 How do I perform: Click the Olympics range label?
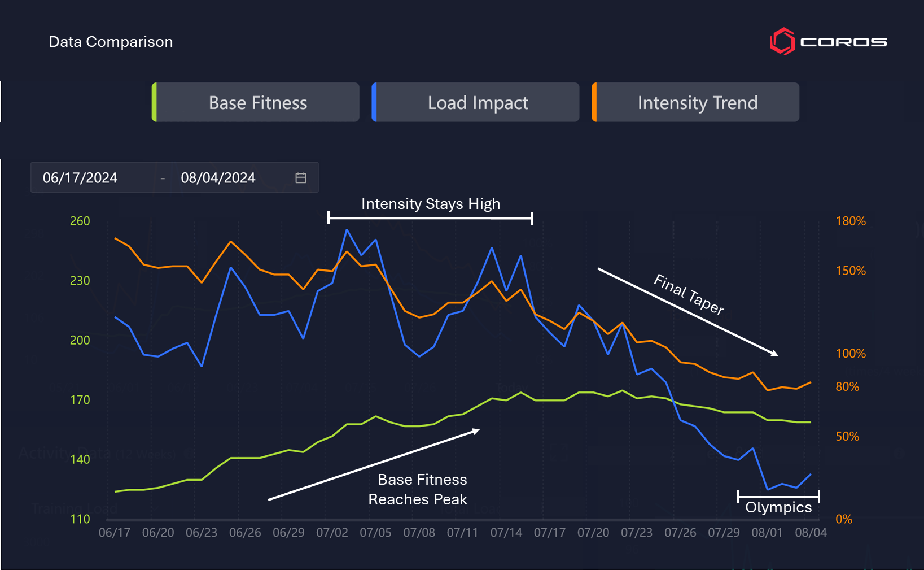778,507
